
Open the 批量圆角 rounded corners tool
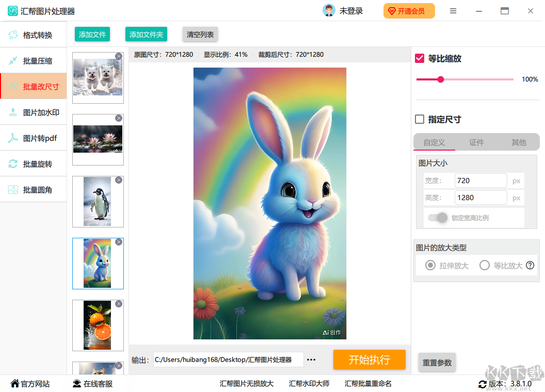pos(33,189)
